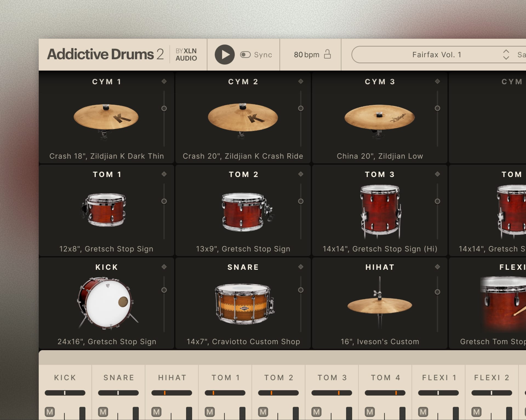Mute the FLEXI 2 mixer channel
The height and width of the screenshot is (420, 526).
(476, 412)
